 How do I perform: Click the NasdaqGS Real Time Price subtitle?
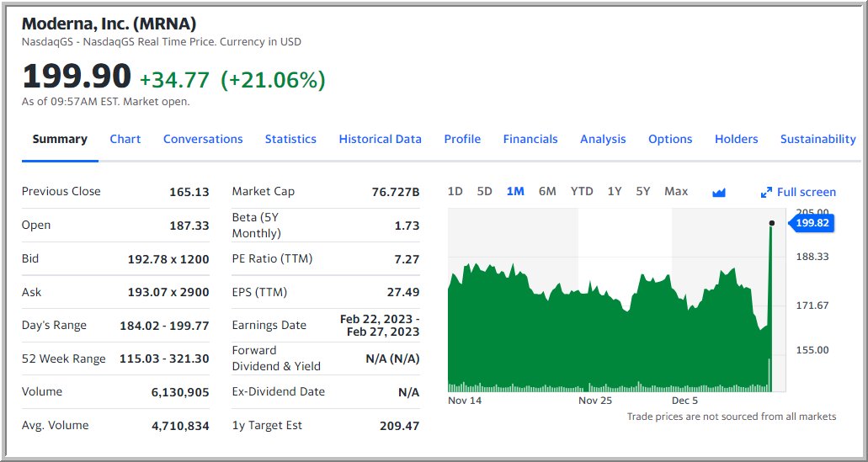[x=162, y=42]
